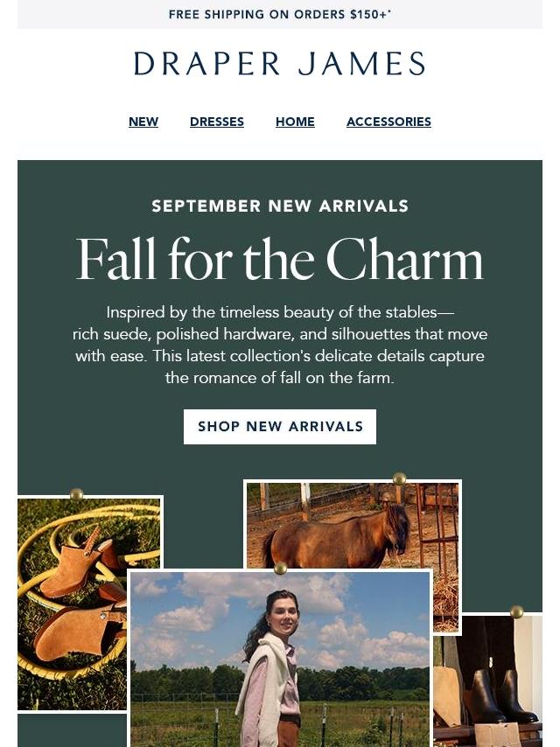
Task: Click the Fall for the Charm headline
Action: (280, 260)
